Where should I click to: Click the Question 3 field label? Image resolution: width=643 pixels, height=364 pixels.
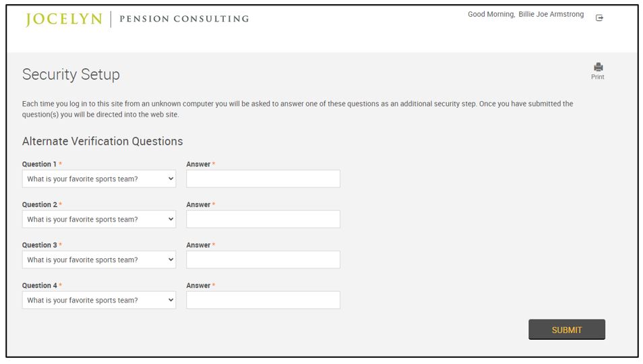(39, 245)
